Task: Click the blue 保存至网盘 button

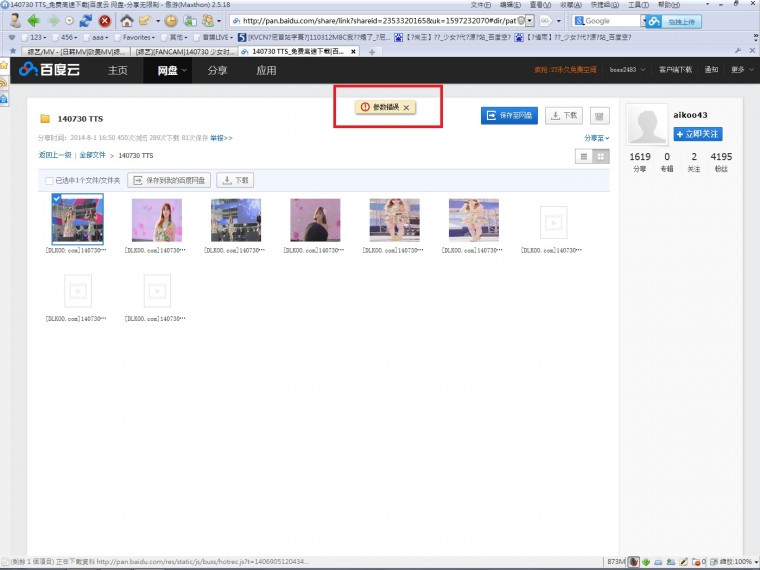Action: coord(510,116)
